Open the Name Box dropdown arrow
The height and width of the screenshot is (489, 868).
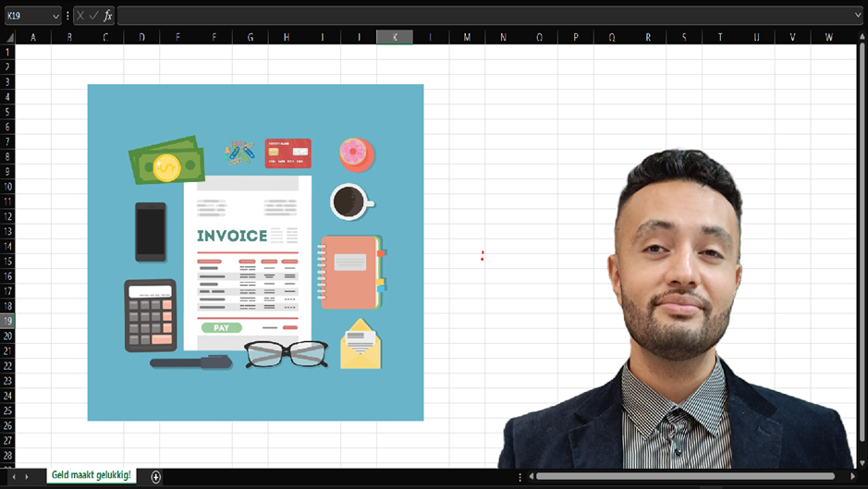(x=55, y=16)
